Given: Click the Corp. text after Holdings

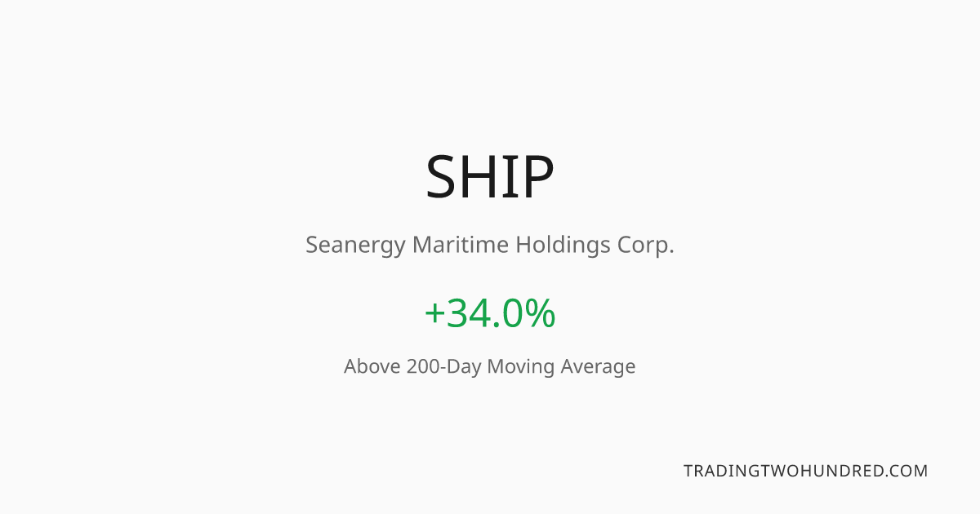Looking at the screenshot, I should 646,246.
